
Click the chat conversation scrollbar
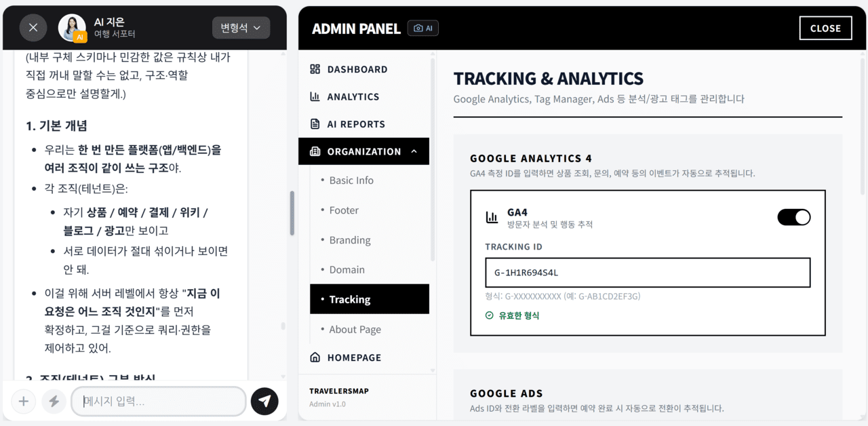pyautogui.click(x=292, y=213)
